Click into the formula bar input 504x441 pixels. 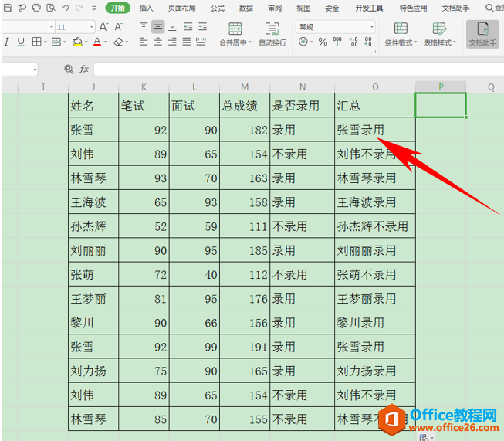299,70
